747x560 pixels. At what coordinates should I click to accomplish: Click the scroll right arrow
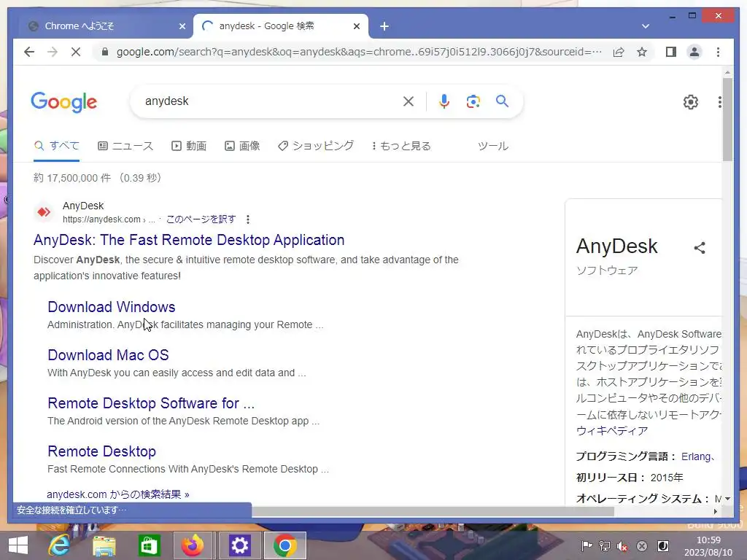[715, 511]
